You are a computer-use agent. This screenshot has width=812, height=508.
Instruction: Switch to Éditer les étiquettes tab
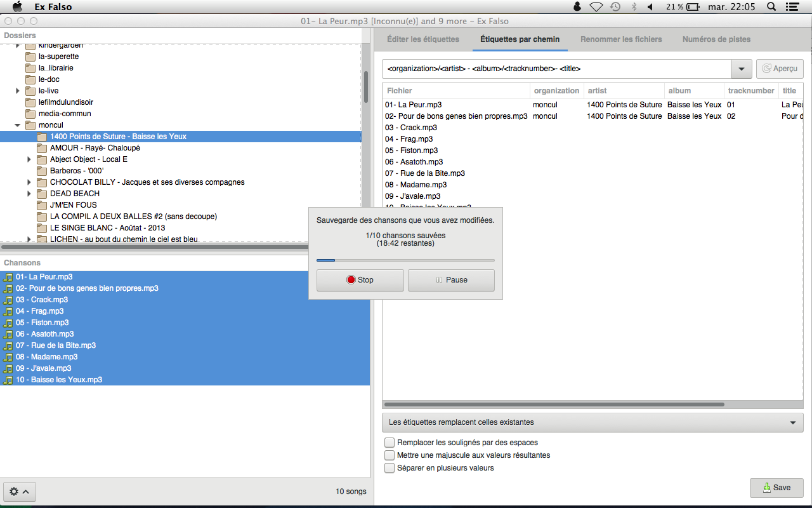[x=423, y=39]
